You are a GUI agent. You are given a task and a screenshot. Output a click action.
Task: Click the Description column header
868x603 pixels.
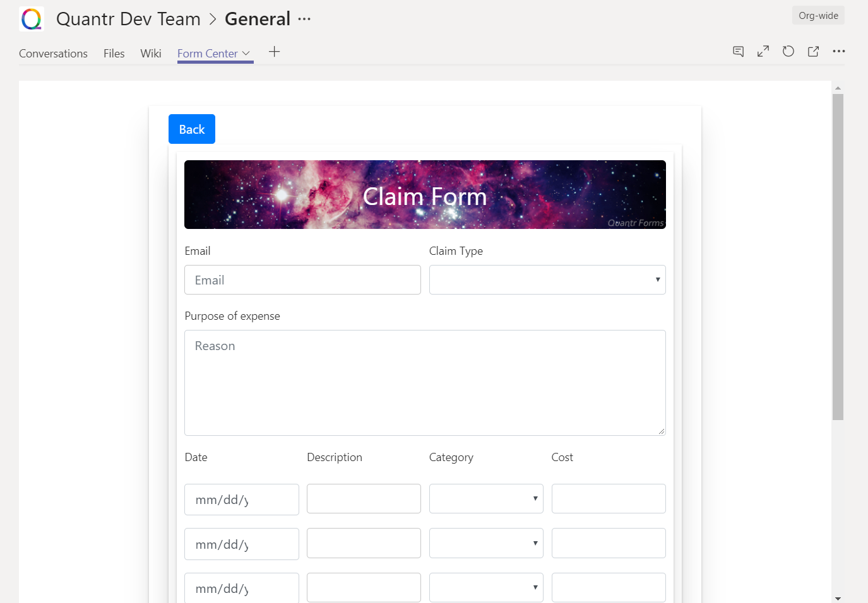[335, 457]
